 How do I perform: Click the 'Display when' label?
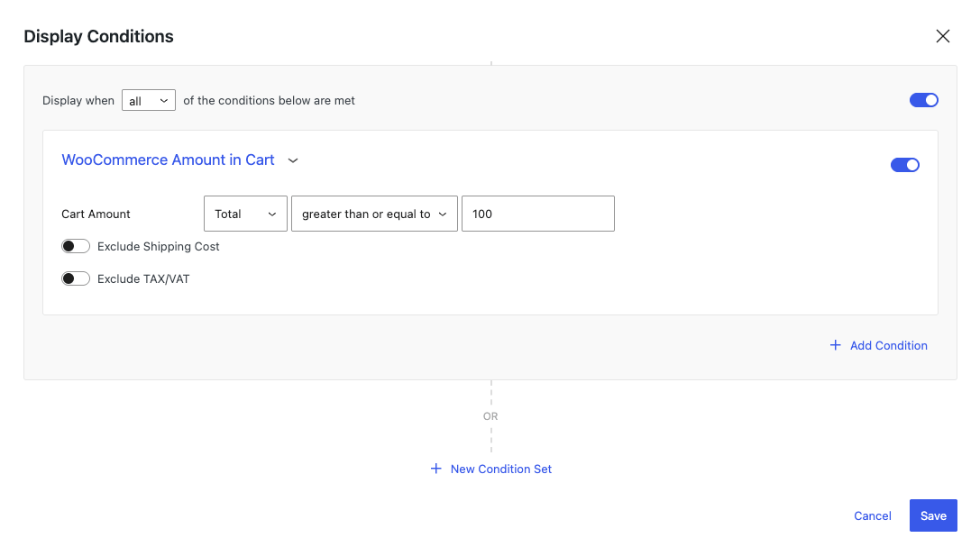78,101
